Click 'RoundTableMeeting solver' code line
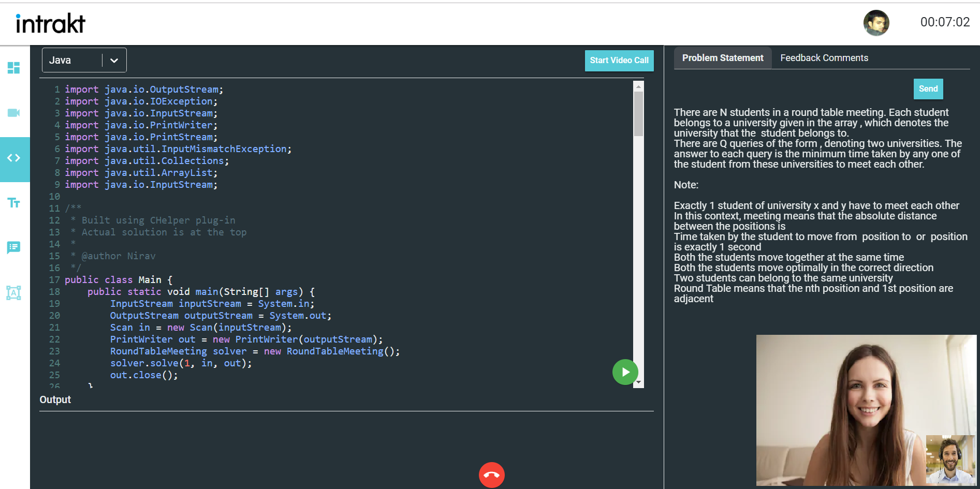This screenshot has height=489, width=980. point(255,351)
